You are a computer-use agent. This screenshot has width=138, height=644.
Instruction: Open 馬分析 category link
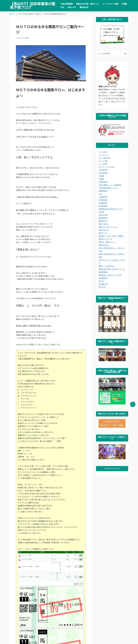click(x=101, y=281)
